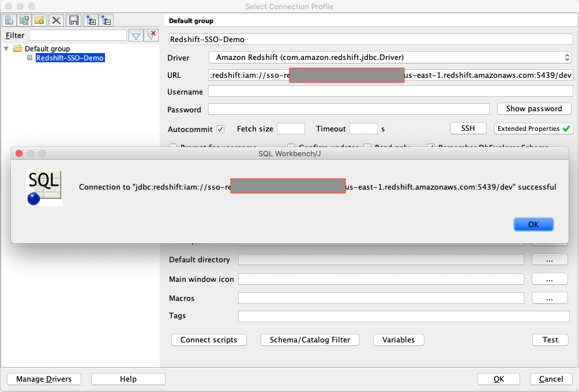Save profiles with the floppy disk icon
The width and height of the screenshot is (579, 392).
pyautogui.click(x=73, y=20)
